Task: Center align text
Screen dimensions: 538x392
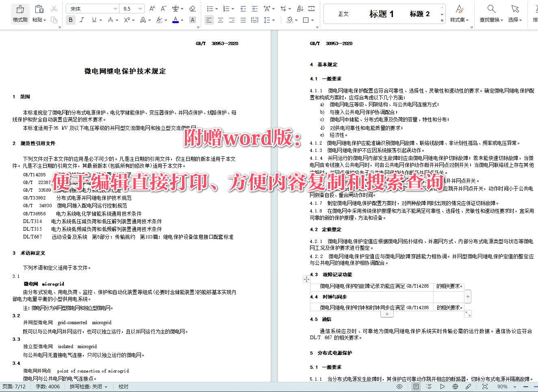Action: [x=220, y=20]
